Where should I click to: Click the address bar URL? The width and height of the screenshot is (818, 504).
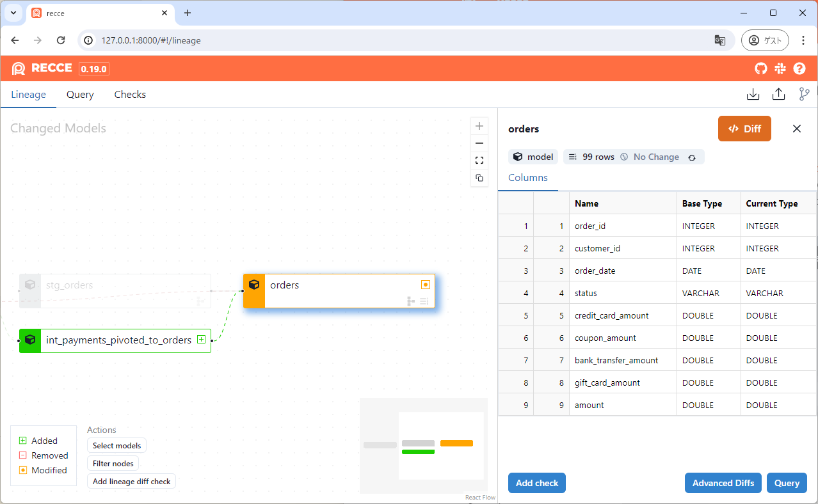pyautogui.click(x=151, y=40)
